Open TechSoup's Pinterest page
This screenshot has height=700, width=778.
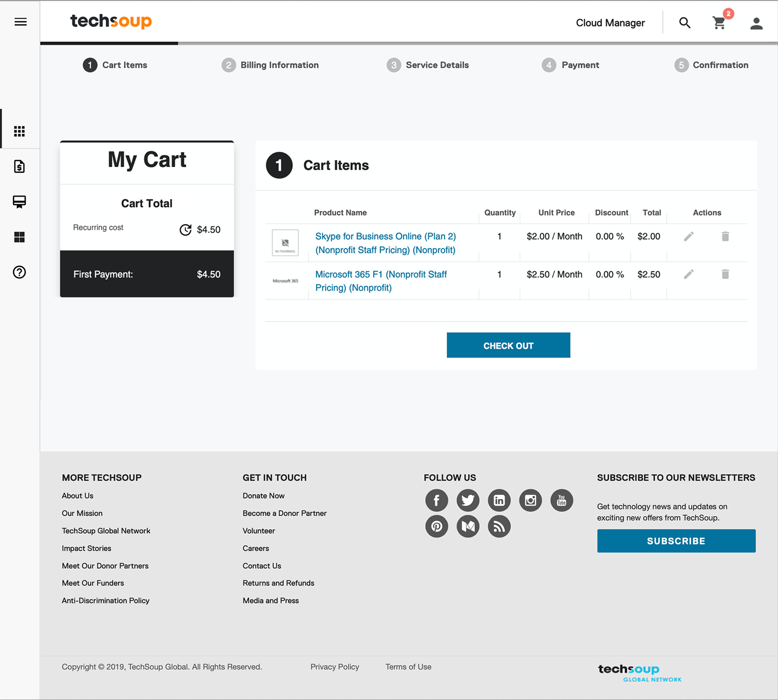[x=437, y=526]
